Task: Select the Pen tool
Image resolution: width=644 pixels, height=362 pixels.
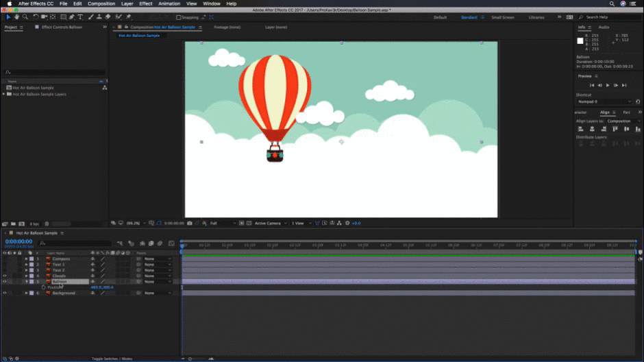Action: point(72,17)
